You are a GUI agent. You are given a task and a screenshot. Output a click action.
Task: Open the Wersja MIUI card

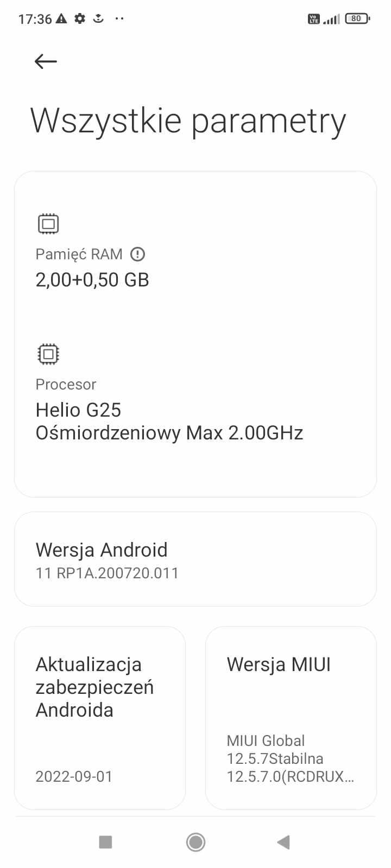(291, 718)
